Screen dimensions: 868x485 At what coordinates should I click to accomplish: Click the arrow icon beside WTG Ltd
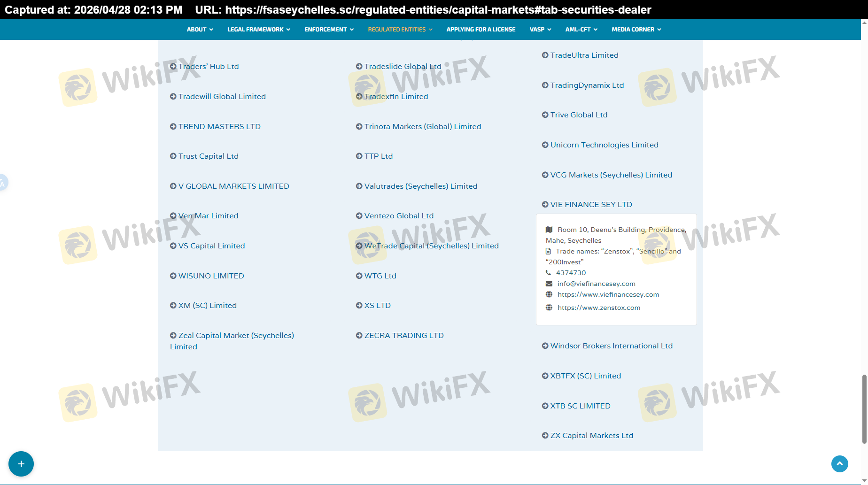[359, 276]
